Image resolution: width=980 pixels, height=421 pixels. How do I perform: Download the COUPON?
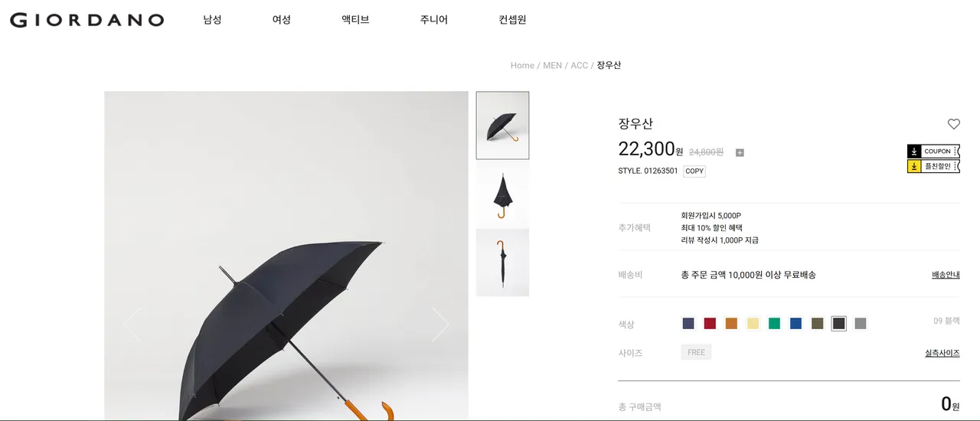(933, 152)
